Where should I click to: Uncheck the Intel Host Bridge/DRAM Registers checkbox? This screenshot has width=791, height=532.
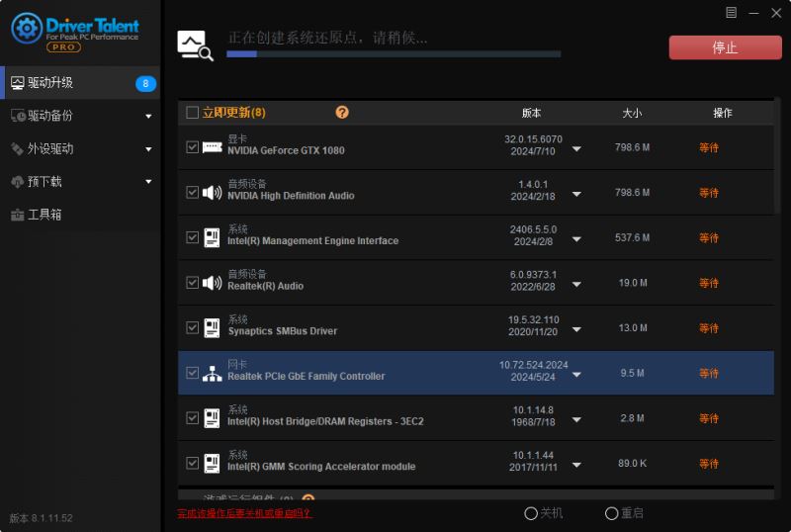[x=192, y=418]
